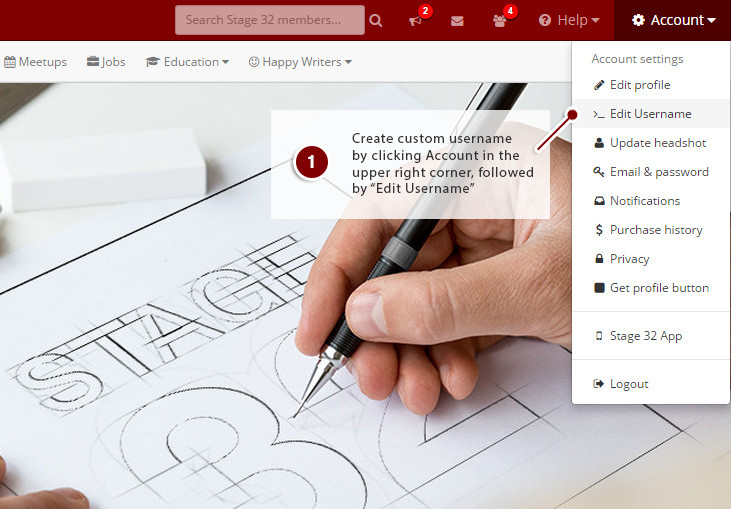Expand the Help dropdown
This screenshot has width=731, height=509.
click(x=569, y=20)
